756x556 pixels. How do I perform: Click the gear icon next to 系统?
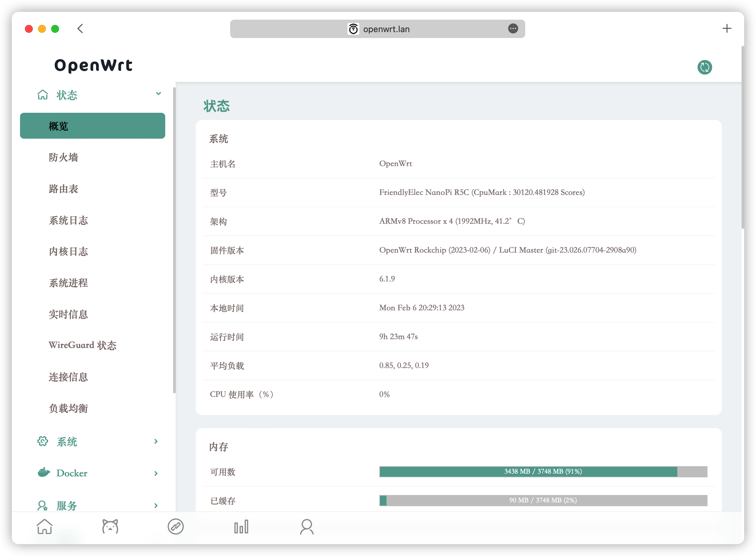pyautogui.click(x=43, y=441)
